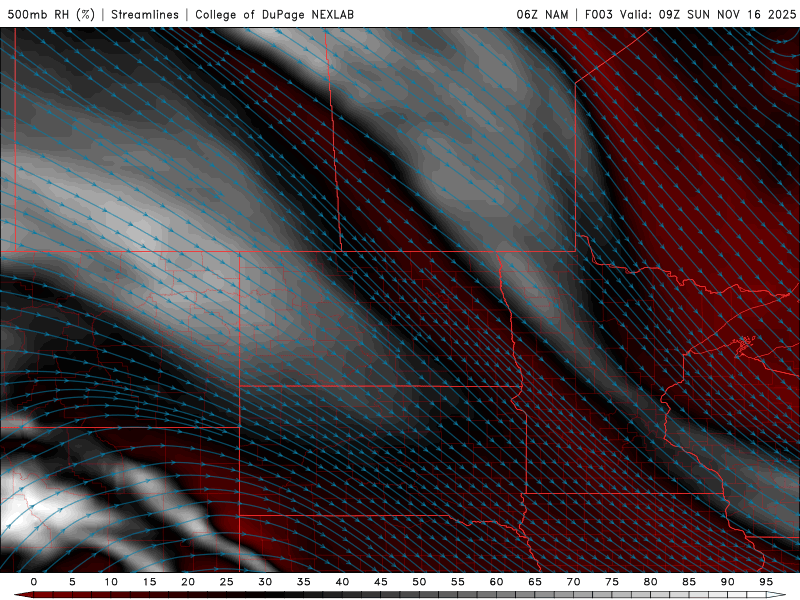Click the white arrow end of the colorbar
Viewport: 800px width, 600px height.
[x=776, y=595]
